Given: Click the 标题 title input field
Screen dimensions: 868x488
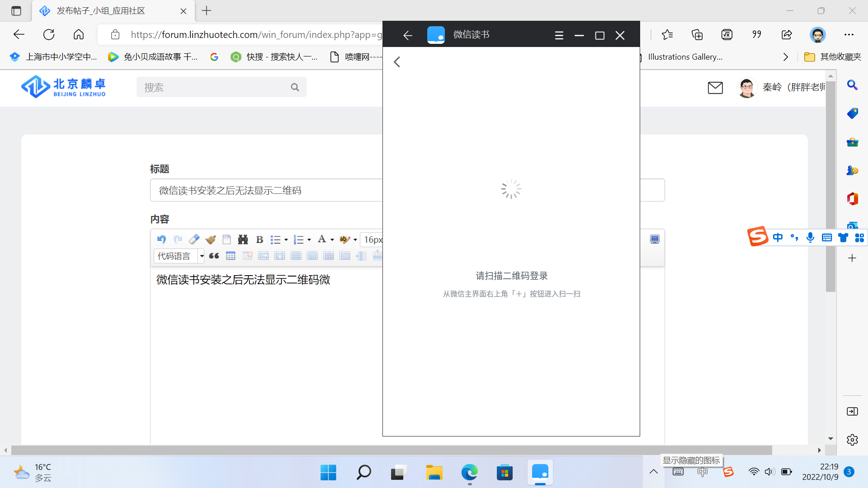Looking at the screenshot, I should tap(407, 190).
